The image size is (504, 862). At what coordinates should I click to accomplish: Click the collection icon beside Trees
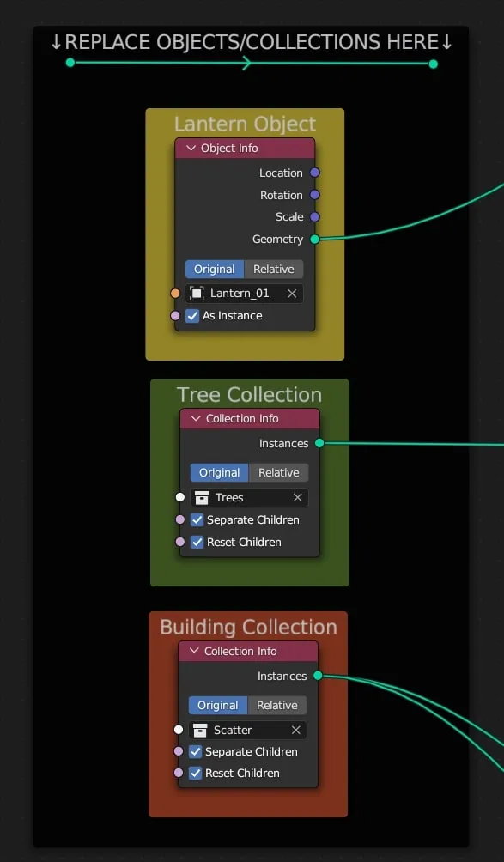pos(203,497)
